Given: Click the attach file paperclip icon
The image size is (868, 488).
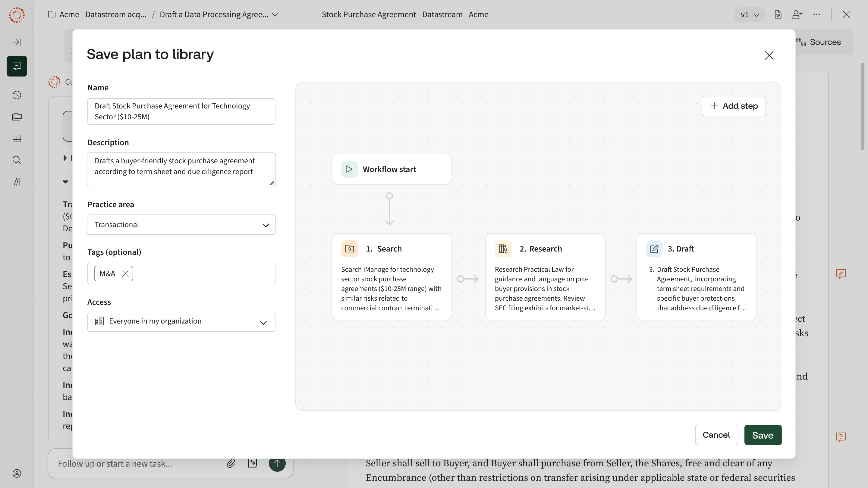Looking at the screenshot, I should pyautogui.click(x=231, y=463).
